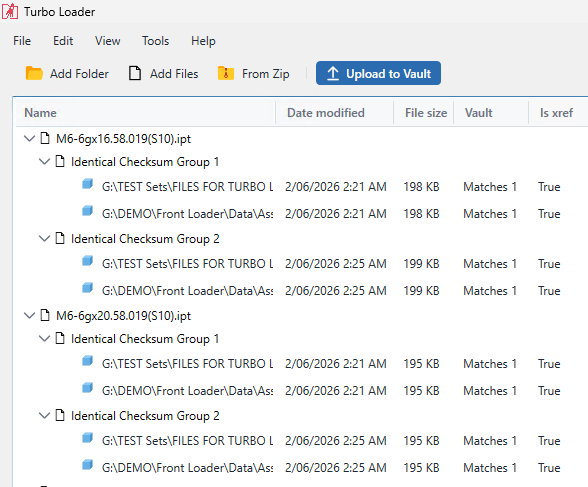Click the upload arrow icon in Upload to Vault
The width and height of the screenshot is (588, 487).
(x=333, y=73)
